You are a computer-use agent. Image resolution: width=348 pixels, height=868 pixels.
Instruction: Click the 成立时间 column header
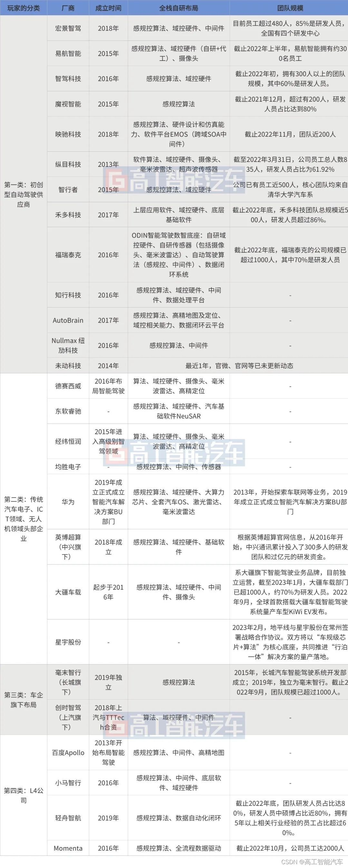point(108,8)
